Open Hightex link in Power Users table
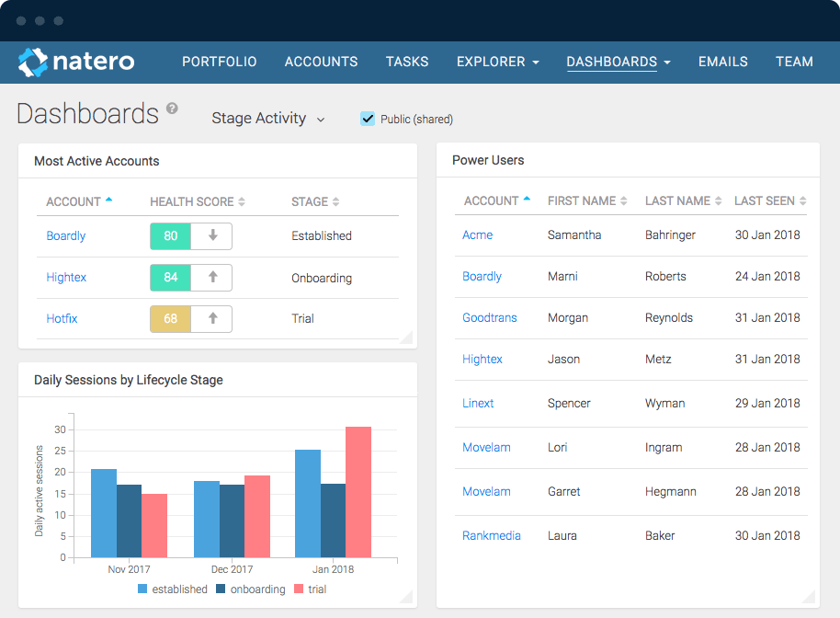 pyautogui.click(x=482, y=359)
